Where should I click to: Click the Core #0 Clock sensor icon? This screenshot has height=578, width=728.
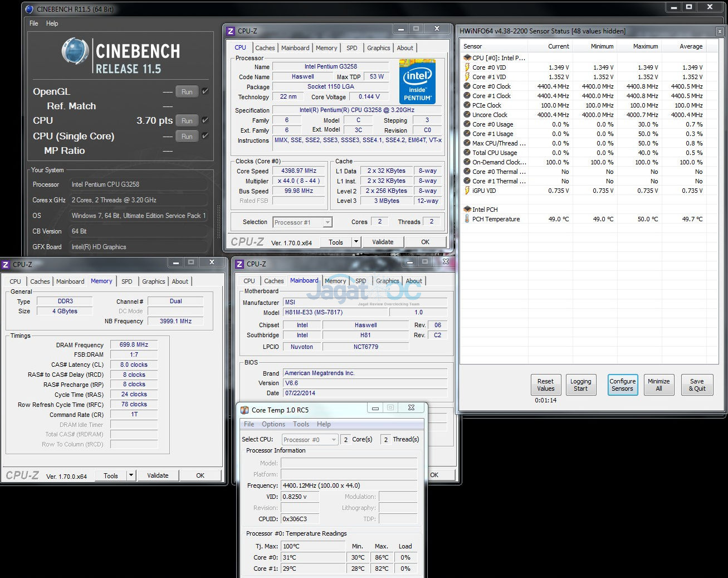pyautogui.click(x=467, y=86)
